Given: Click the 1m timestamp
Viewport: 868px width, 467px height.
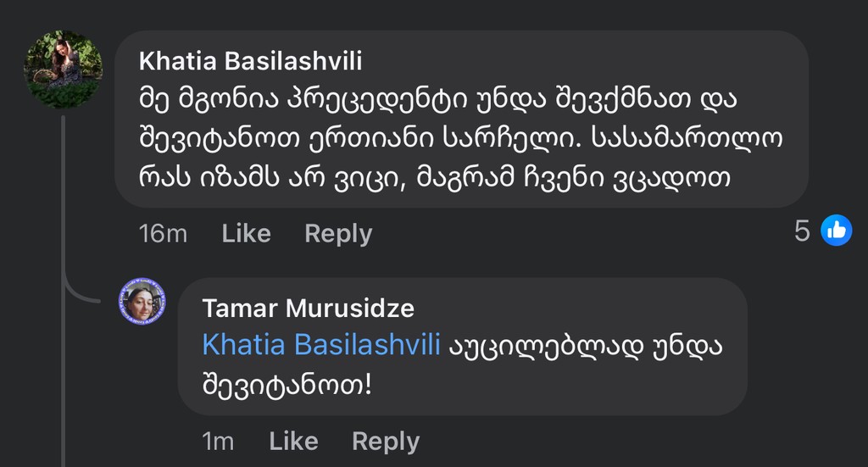Looking at the screenshot, I should pyautogui.click(x=218, y=441).
